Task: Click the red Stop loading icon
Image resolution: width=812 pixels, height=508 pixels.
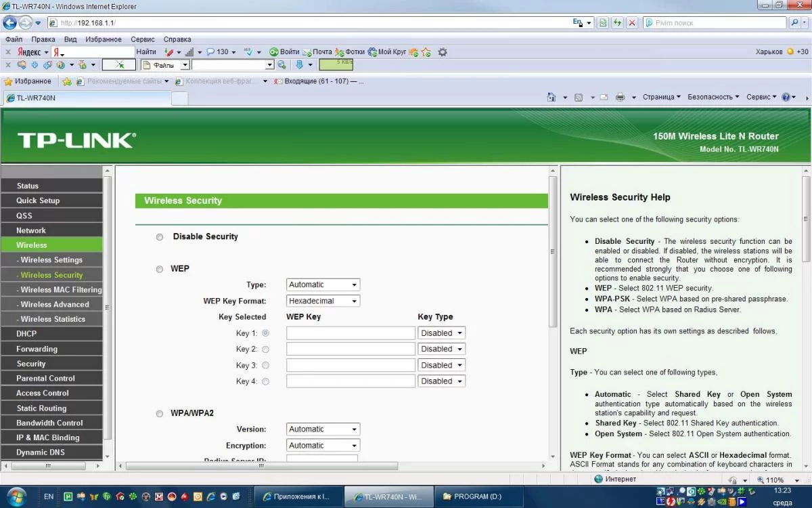Action: coord(632,22)
